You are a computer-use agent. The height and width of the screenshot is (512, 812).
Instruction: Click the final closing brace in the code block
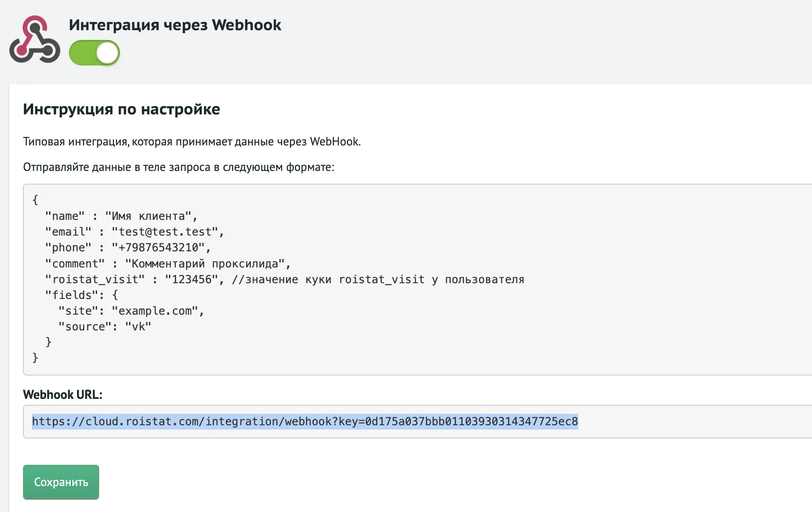[x=35, y=358]
